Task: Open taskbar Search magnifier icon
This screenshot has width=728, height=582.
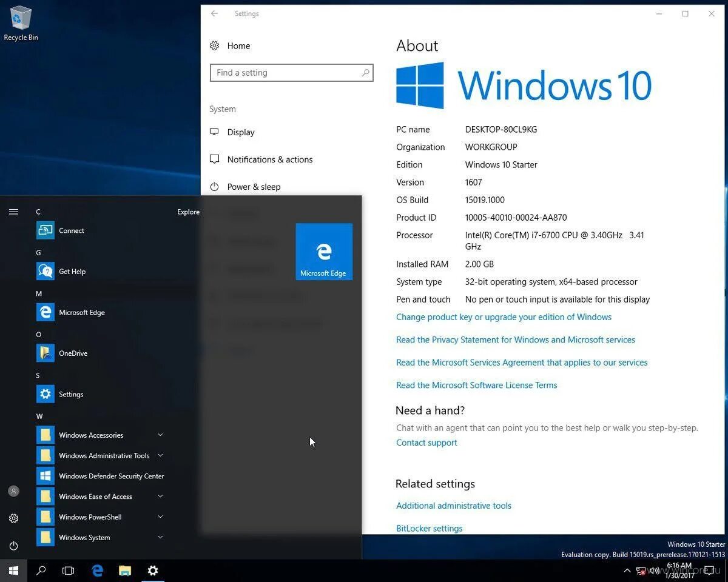Action: click(41, 570)
